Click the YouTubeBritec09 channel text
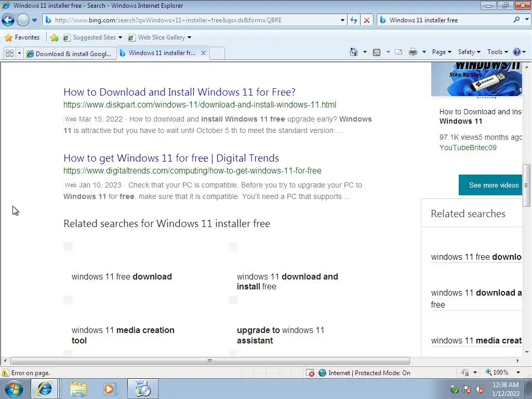Image resolution: width=532 pixels, height=399 pixels. click(x=468, y=148)
